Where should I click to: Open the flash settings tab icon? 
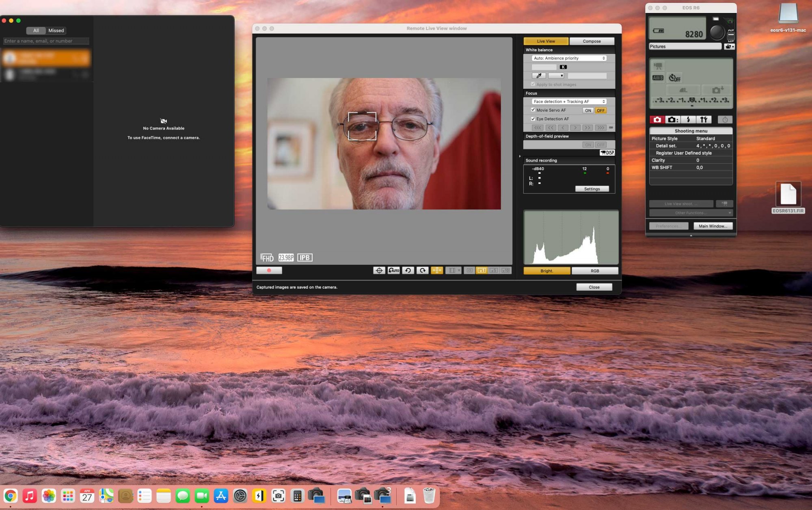(x=688, y=119)
